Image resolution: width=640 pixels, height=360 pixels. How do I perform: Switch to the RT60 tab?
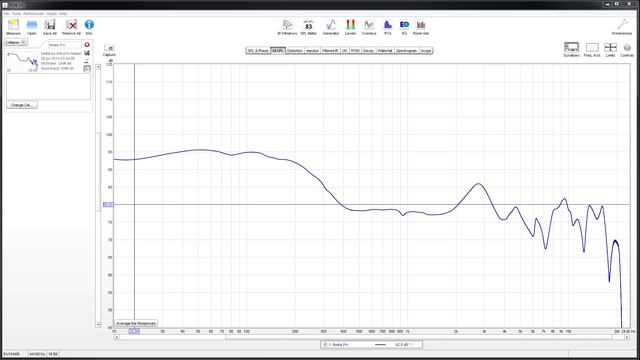point(355,51)
